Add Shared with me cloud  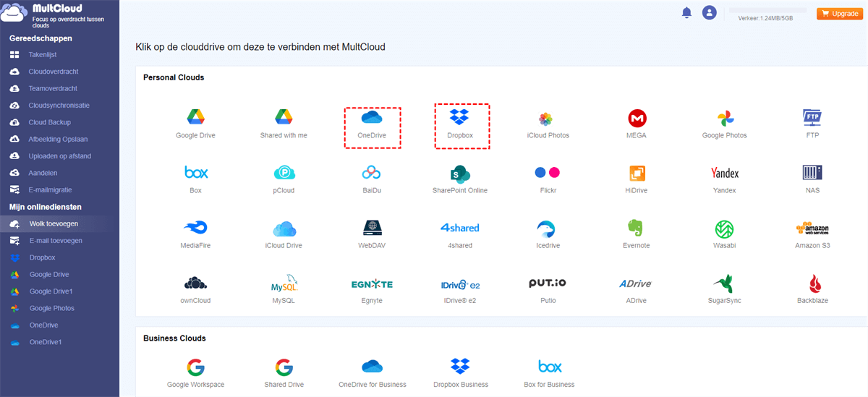click(284, 124)
